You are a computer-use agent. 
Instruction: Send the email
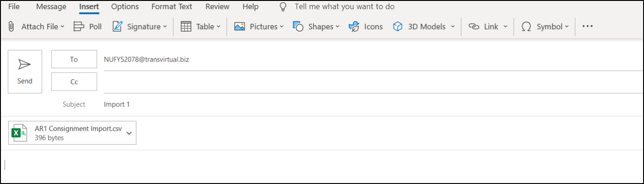[x=25, y=72]
